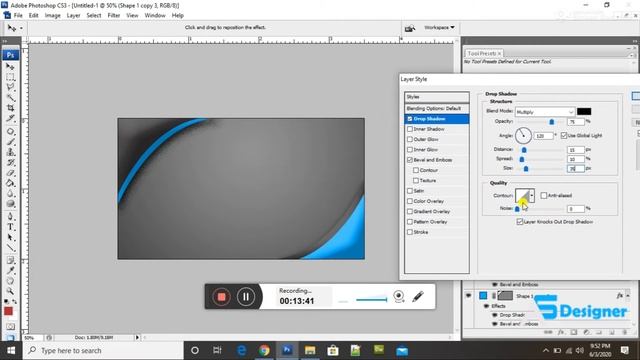
Task: Select the Blur tool
Action: click(x=10, y=193)
